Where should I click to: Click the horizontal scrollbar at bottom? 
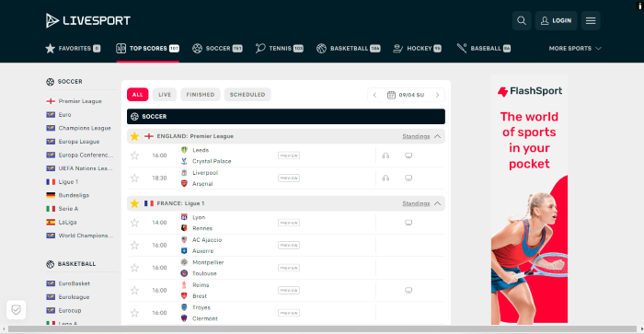322,329
